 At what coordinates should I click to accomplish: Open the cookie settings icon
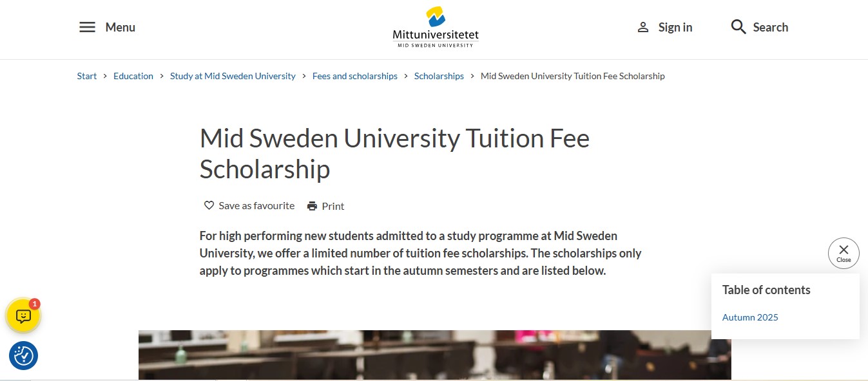click(23, 355)
